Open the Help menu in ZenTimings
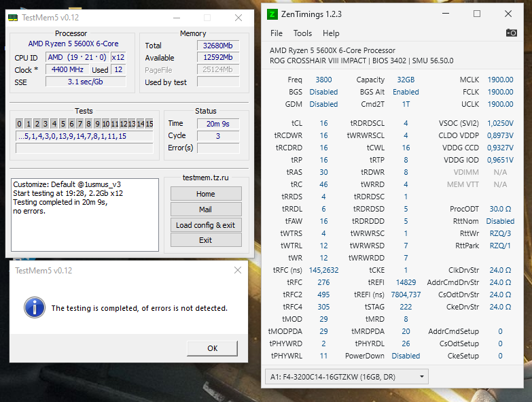 click(331, 33)
